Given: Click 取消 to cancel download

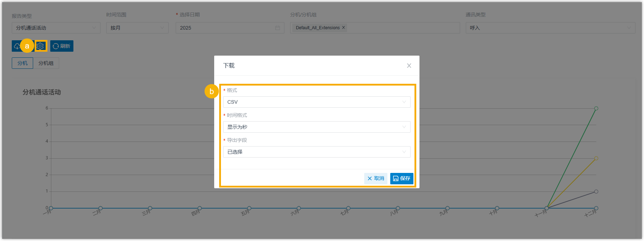Looking at the screenshot, I should coord(376,179).
